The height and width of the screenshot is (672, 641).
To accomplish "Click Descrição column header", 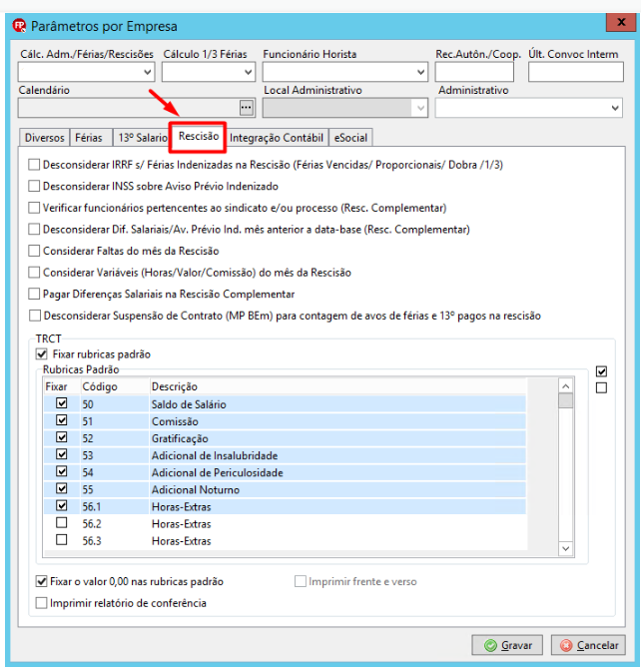I will [x=337, y=386].
